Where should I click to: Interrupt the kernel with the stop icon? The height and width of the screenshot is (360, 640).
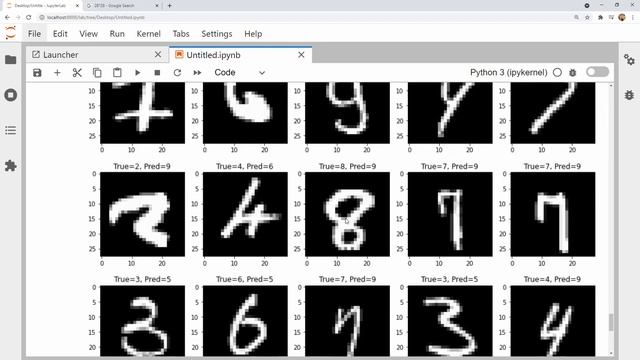pos(157,73)
